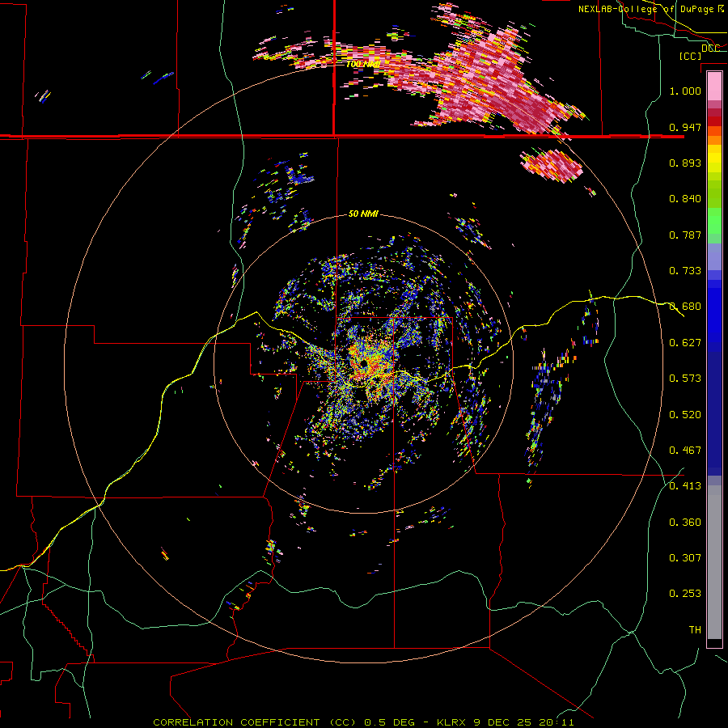The height and width of the screenshot is (728, 728).
Task: Pick the gray segment of color bar
Action: [714, 562]
